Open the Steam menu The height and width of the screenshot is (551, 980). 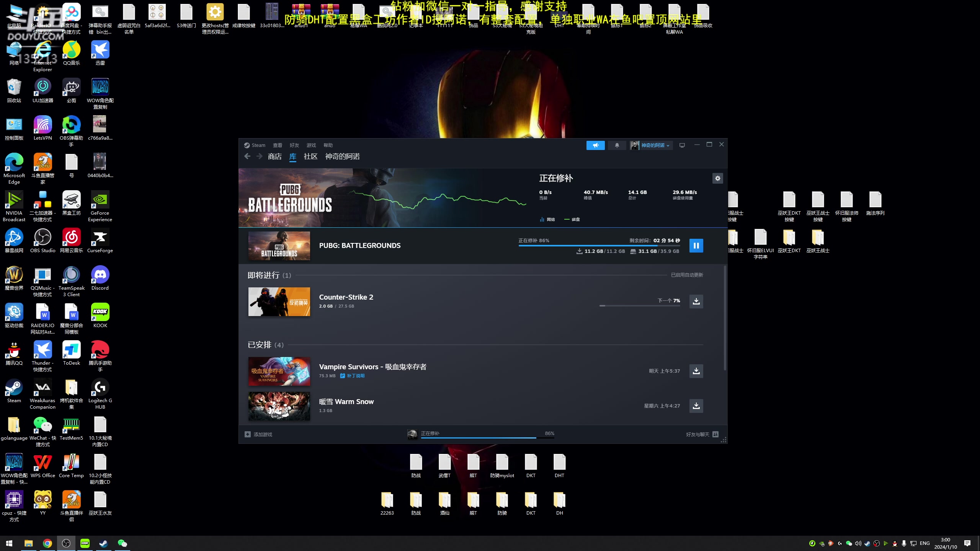(x=255, y=145)
